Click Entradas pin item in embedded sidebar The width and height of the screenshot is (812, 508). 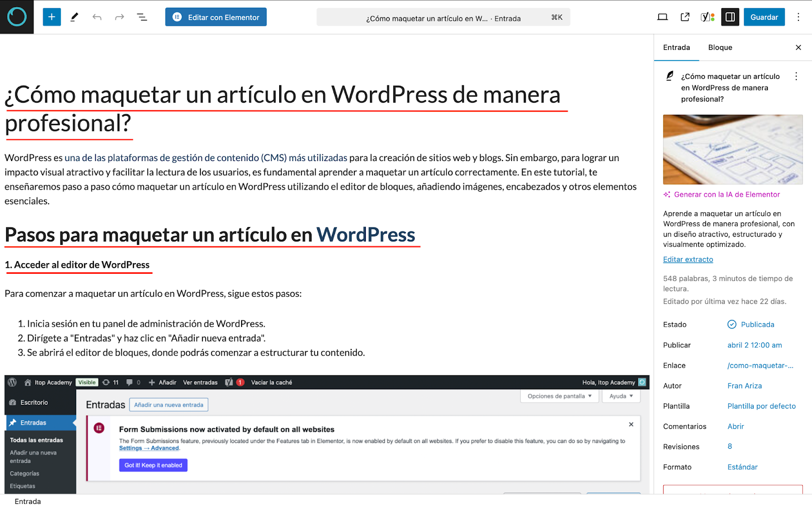point(41,423)
